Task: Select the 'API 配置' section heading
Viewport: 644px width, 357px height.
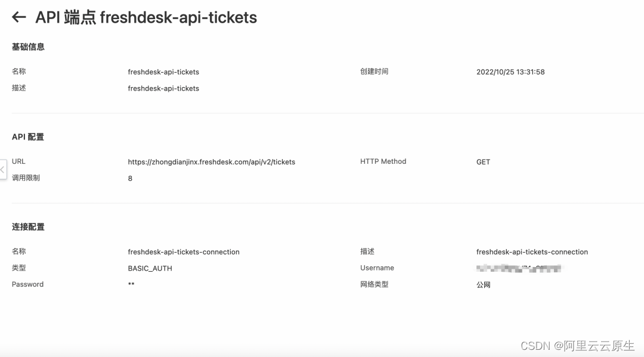Action: (x=28, y=136)
